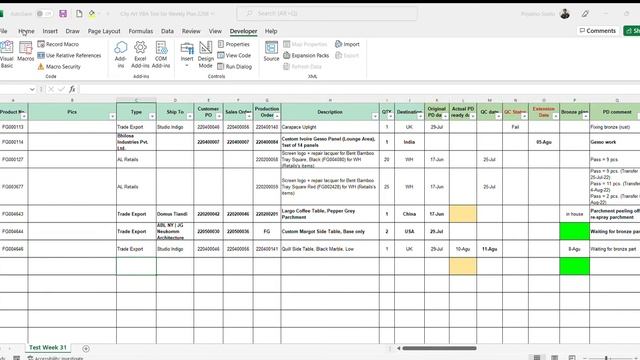
Task: Click the search box in the title bar
Action: click(x=327, y=13)
